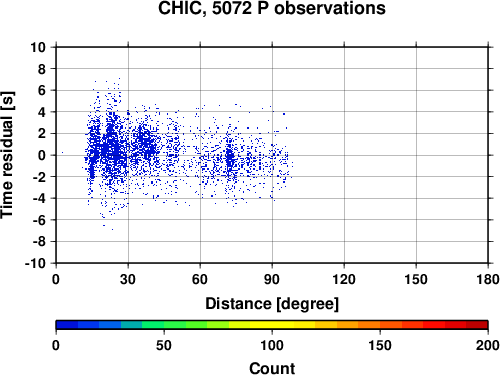Select the "Time residual [s]" y-axis label
The image size is (500, 375).
tap(7, 155)
